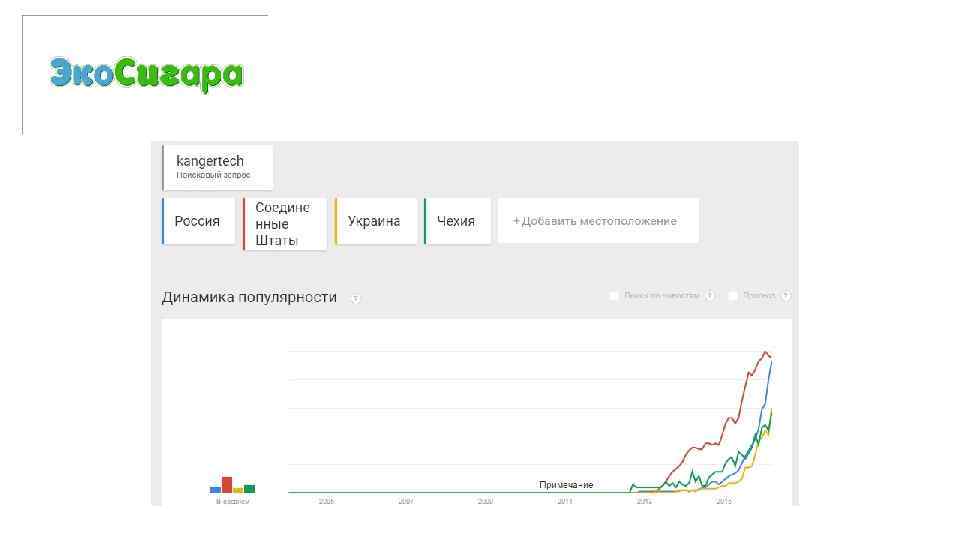Click the red average bar in the chart
The image size is (960, 540).
(x=227, y=485)
